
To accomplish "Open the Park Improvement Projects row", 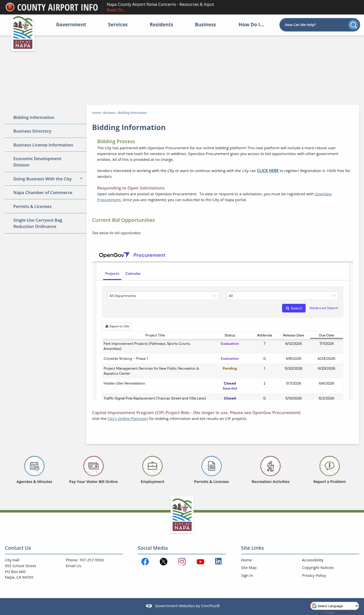I will click(223, 346).
